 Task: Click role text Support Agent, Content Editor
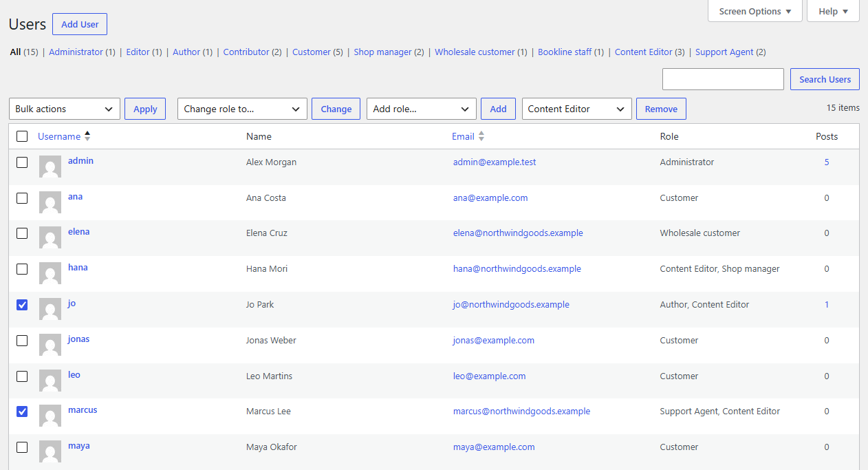pyautogui.click(x=719, y=412)
